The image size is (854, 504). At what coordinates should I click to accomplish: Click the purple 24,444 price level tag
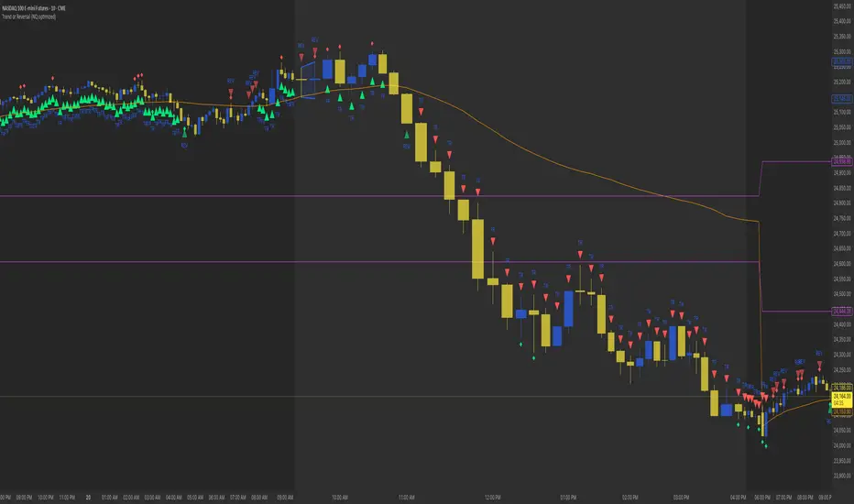(x=842, y=312)
